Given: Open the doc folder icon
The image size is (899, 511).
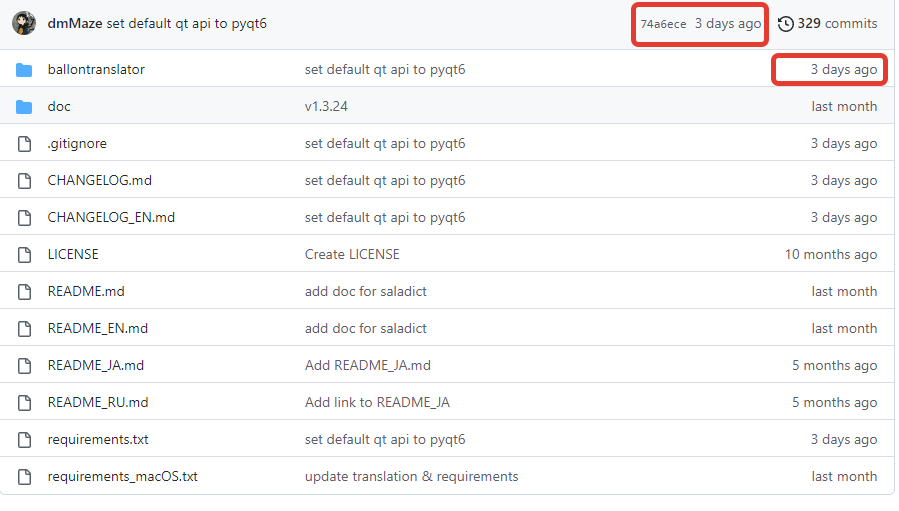Looking at the screenshot, I should click(x=24, y=107).
